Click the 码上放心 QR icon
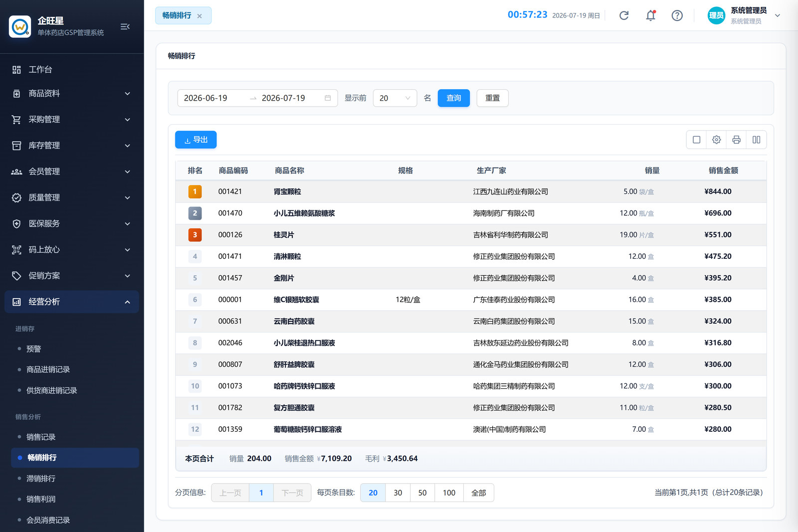The width and height of the screenshot is (798, 532). click(16, 249)
